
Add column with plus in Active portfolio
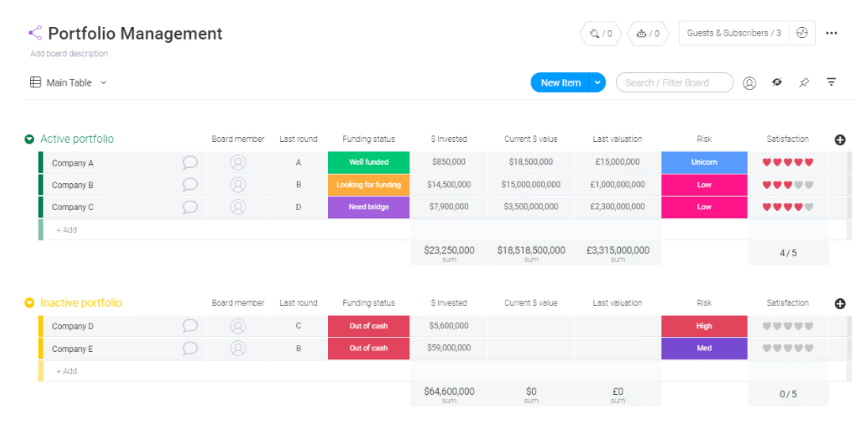(x=840, y=140)
